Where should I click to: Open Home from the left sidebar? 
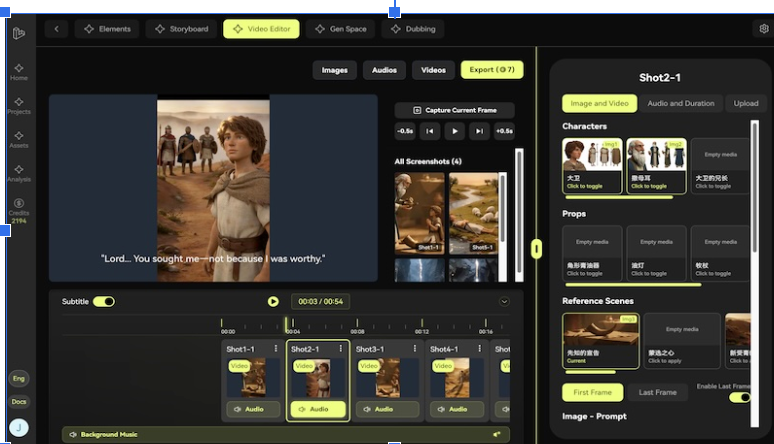[19, 72]
